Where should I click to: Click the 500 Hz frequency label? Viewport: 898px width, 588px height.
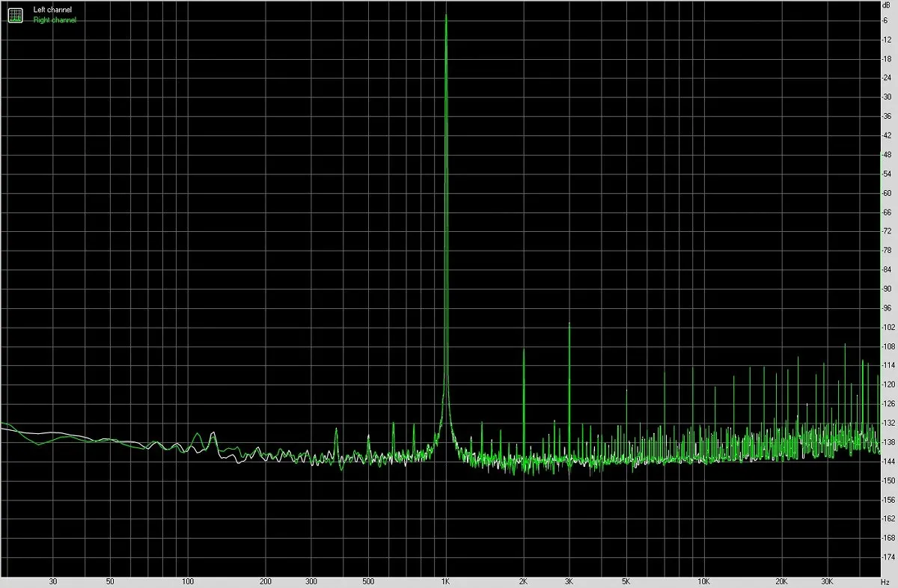click(x=368, y=581)
